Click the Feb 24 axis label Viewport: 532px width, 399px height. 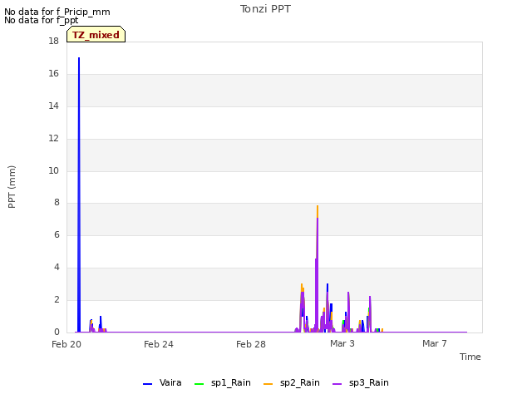159,344
